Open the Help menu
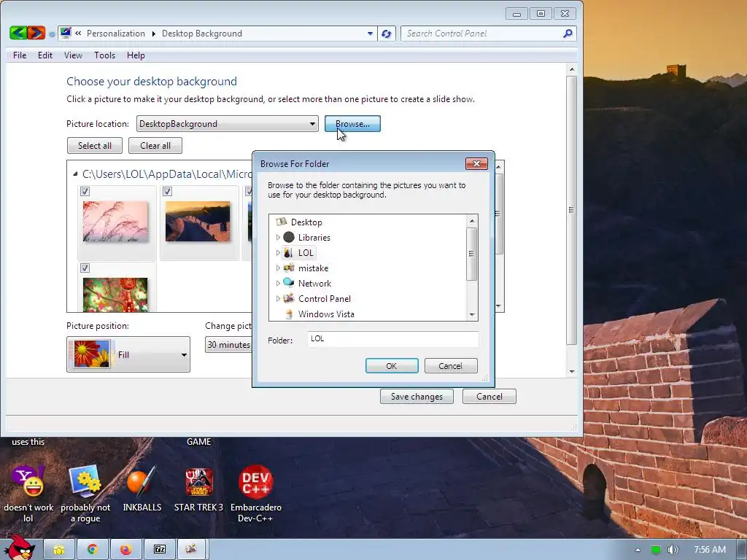 click(x=136, y=55)
